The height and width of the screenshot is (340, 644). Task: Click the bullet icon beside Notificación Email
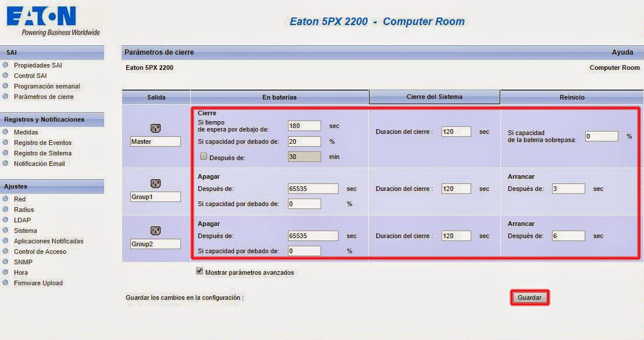pos(6,164)
